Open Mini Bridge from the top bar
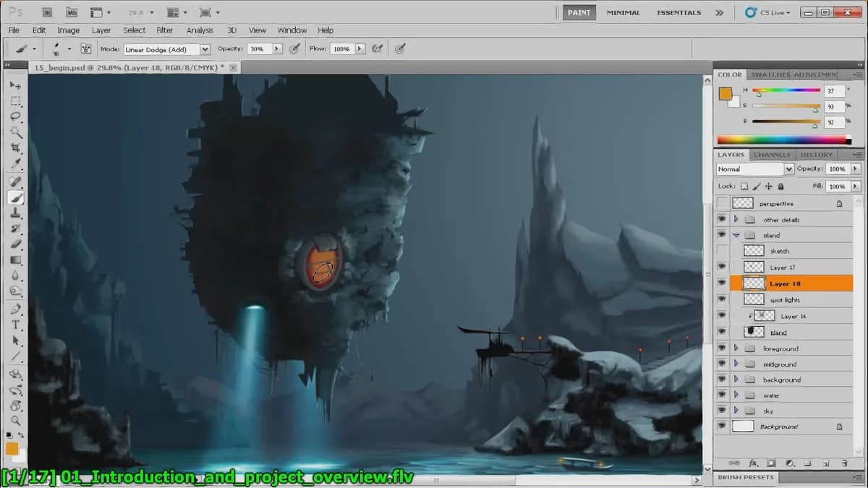This screenshot has height=488, width=868. click(x=72, y=12)
